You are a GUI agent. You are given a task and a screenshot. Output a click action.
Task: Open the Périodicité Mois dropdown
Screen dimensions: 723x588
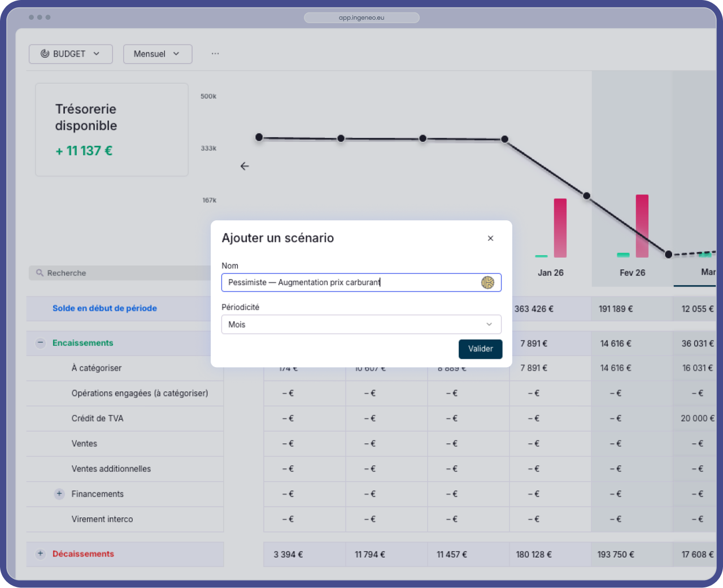(361, 324)
